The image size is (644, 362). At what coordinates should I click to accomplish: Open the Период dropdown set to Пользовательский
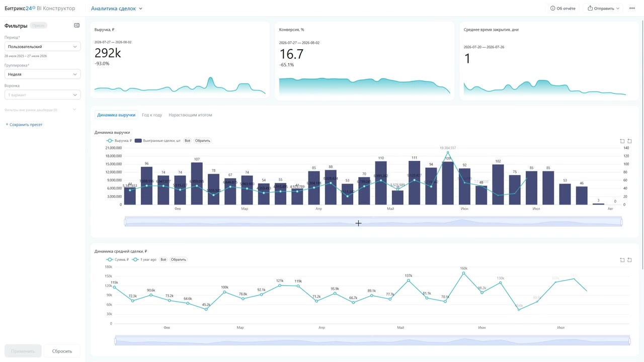42,46
